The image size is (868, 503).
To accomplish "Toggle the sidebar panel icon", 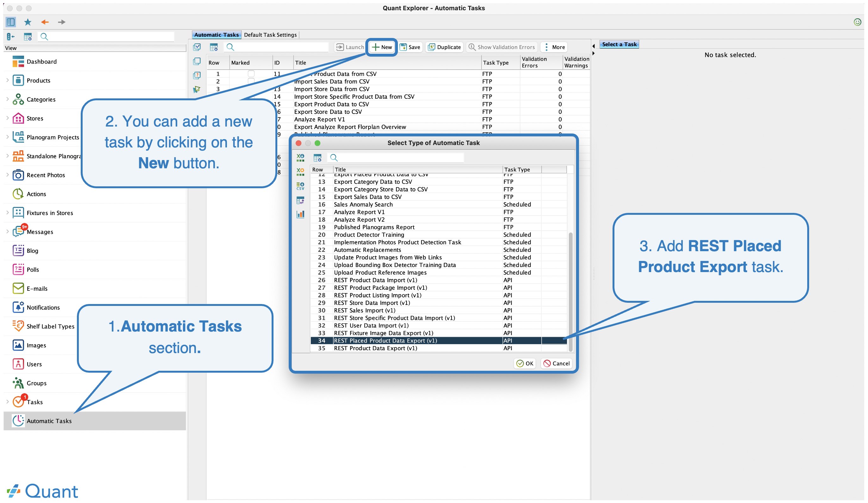I will [x=11, y=22].
